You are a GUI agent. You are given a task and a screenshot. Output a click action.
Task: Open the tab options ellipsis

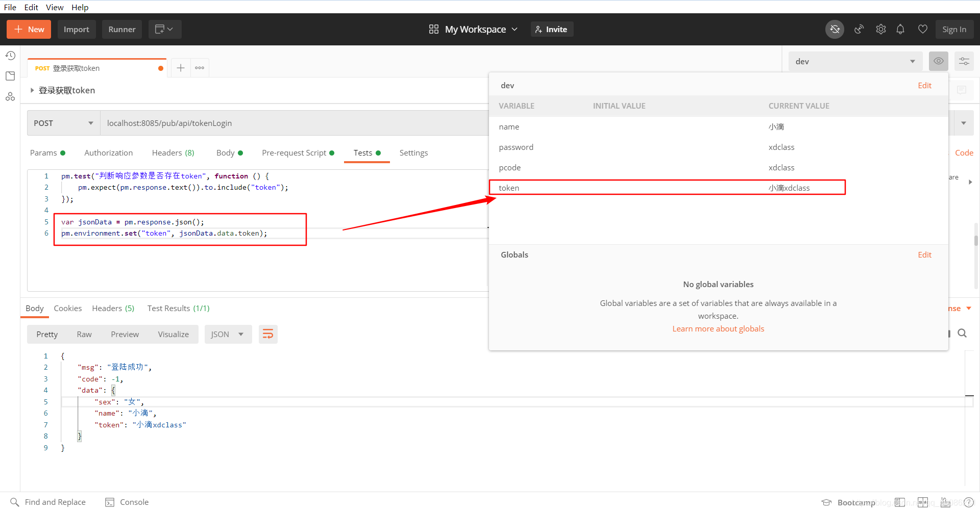coord(200,68)
